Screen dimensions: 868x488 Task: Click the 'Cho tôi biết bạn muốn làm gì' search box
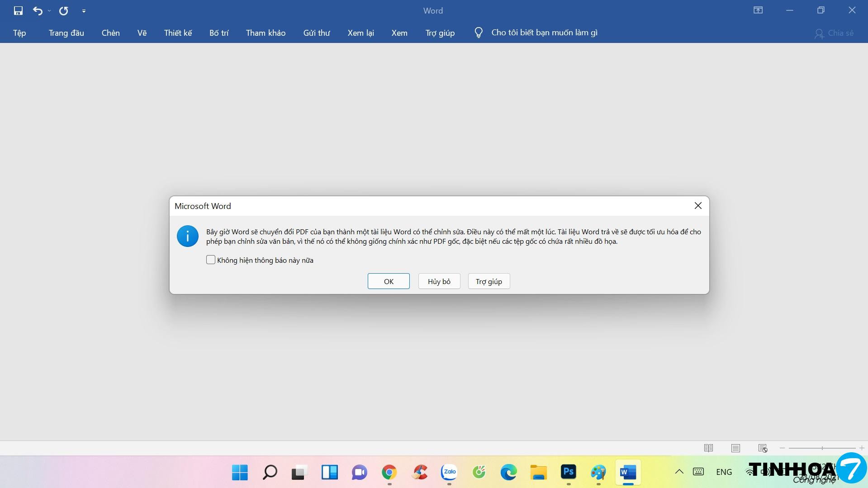(x=544, y=33)
